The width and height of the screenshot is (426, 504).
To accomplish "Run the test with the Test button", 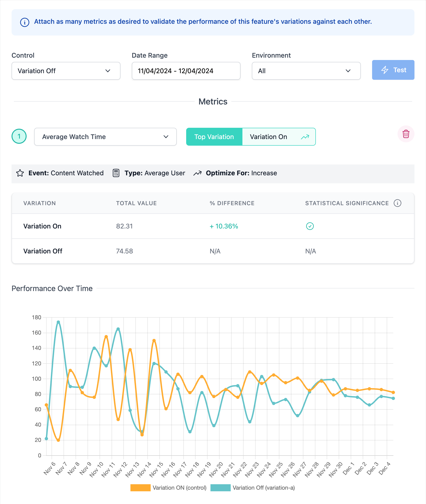I will [393, 70].
